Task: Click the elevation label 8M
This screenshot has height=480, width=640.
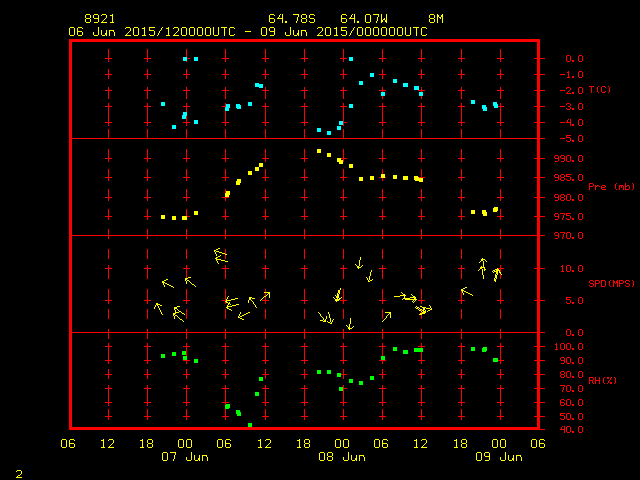Action: pos(436,19)
